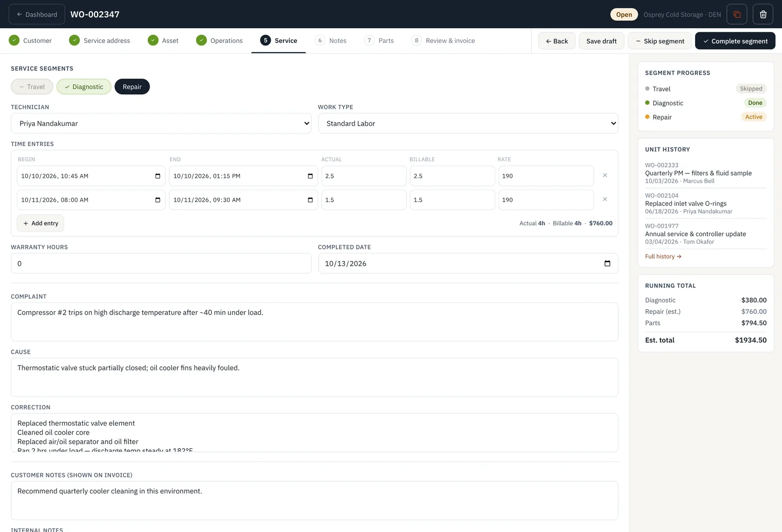Image resolution: width=782 pixels, height=532 pixels.
Task: Click Skip segment
Action: click(660, 41)
